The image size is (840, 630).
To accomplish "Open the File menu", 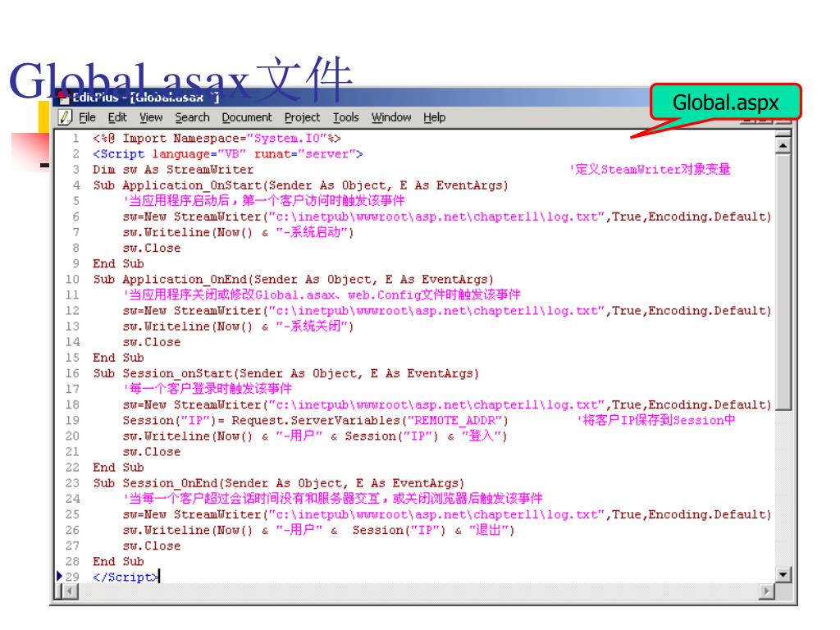I will tap(87, 117).
